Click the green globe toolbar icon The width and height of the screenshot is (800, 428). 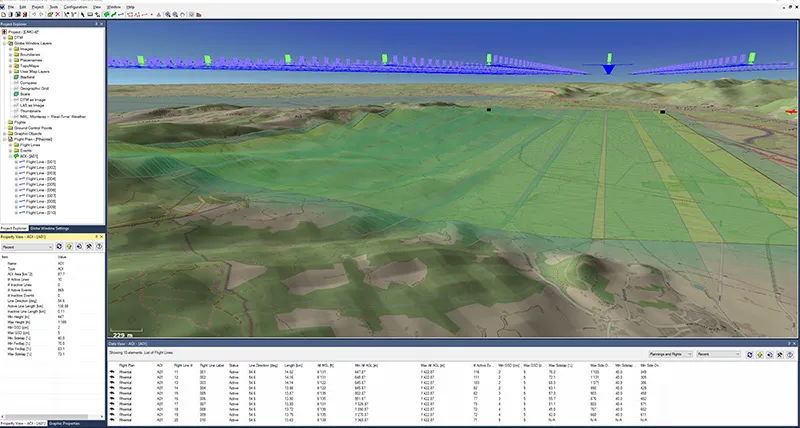tap(107, 14)
